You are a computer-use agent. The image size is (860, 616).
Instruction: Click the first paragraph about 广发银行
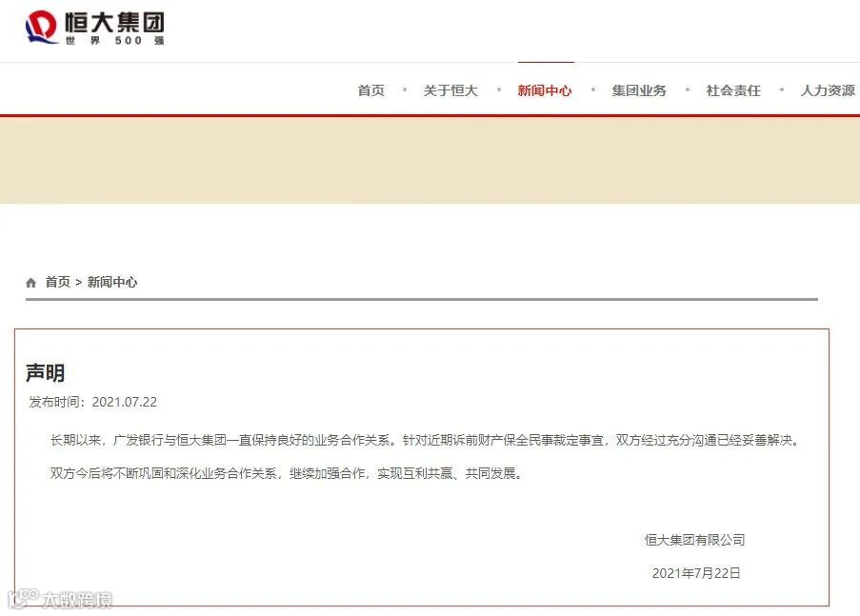(426, 440)
